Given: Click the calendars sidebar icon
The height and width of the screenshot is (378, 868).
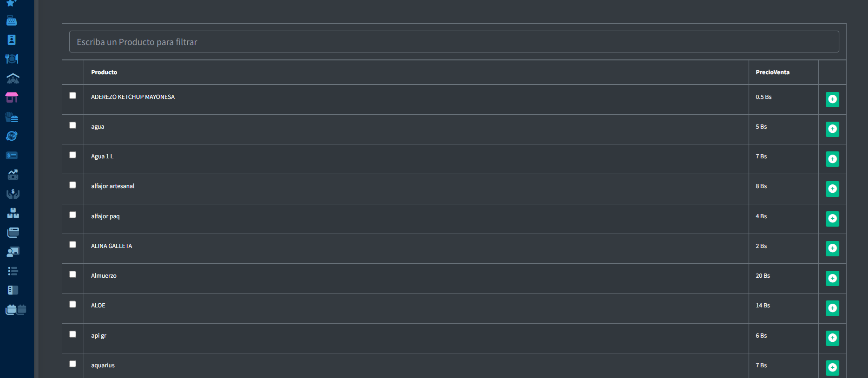Looking at the screenshot, I should click(16, 309).
